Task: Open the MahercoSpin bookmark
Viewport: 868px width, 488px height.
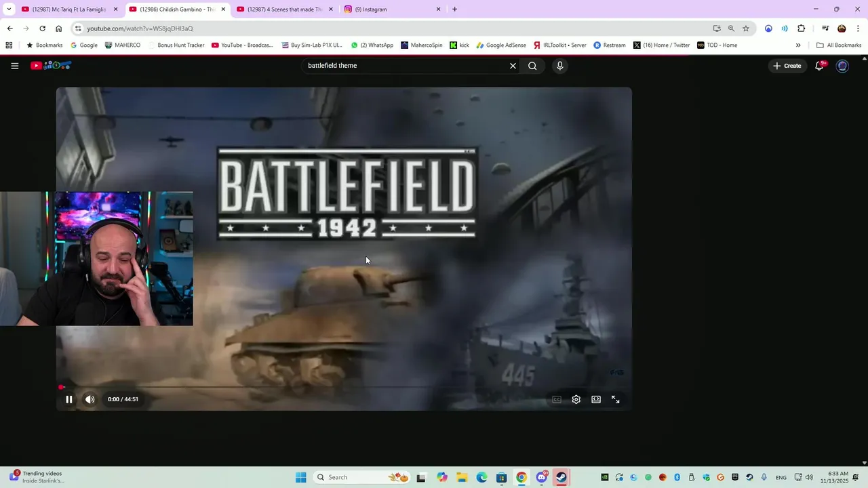Action: (x=421, y=45)
